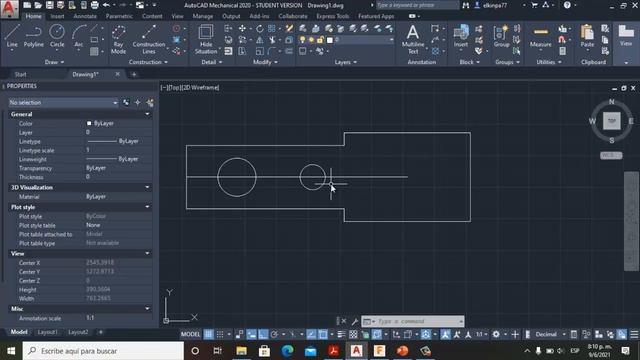Open the status bar Customization menu

(x=634, y=334)
